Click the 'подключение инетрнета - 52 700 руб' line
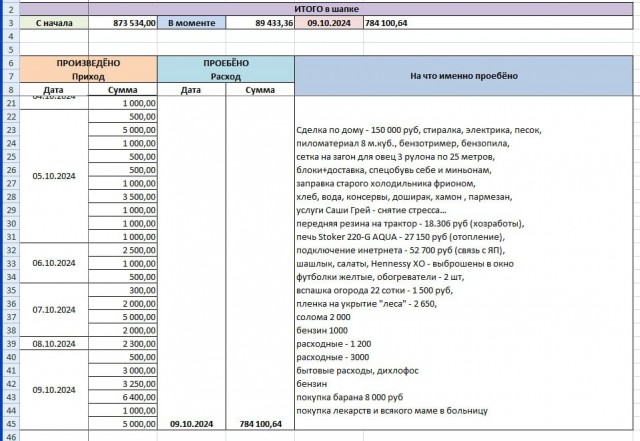640x441 pixels. point(400,250)
